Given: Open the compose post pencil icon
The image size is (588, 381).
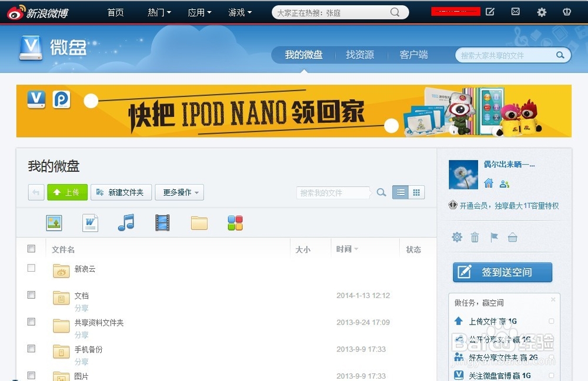Looking at the screenshot, I should click(x=490, y=12).
